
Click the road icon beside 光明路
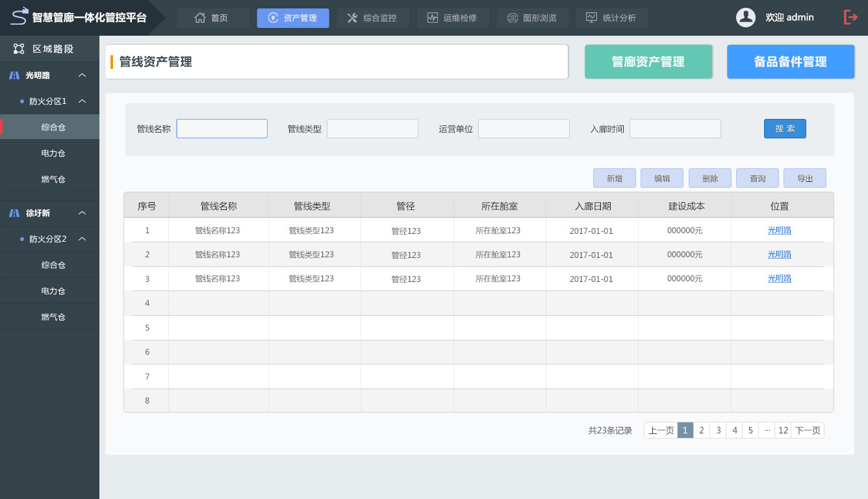[x=14, y=75]
